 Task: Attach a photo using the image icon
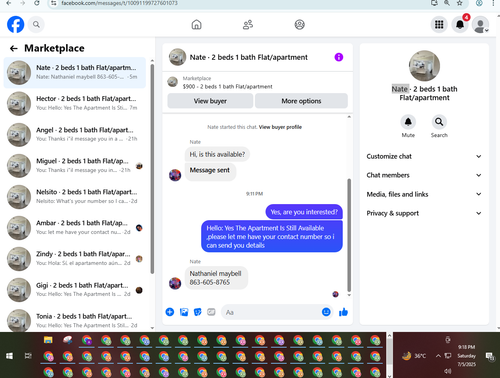[x=184, y=312]
